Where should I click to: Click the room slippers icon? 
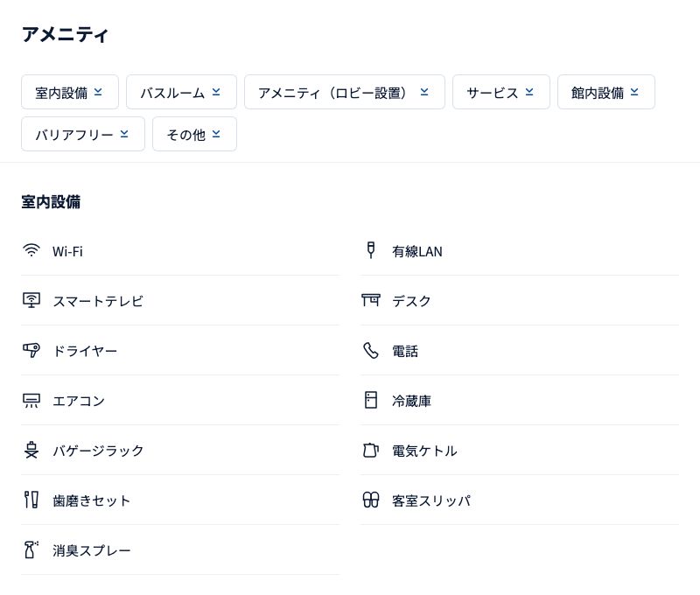click(x=370, y=500)
